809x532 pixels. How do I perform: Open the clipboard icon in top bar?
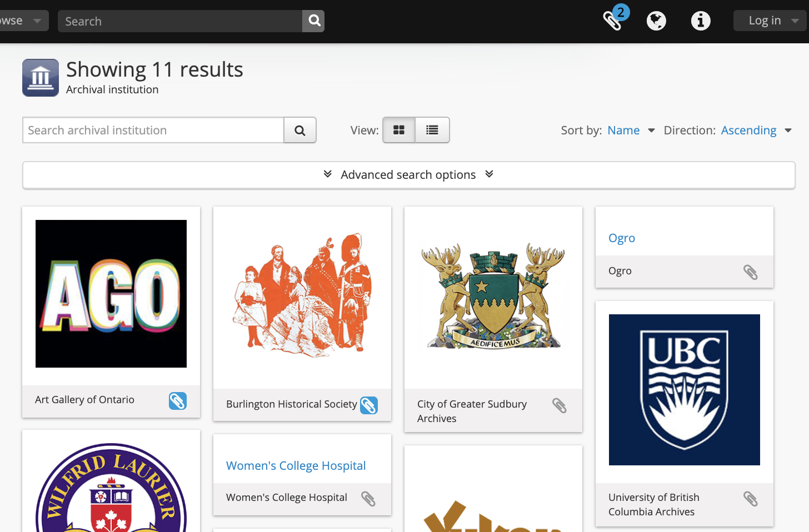[613, 21]
